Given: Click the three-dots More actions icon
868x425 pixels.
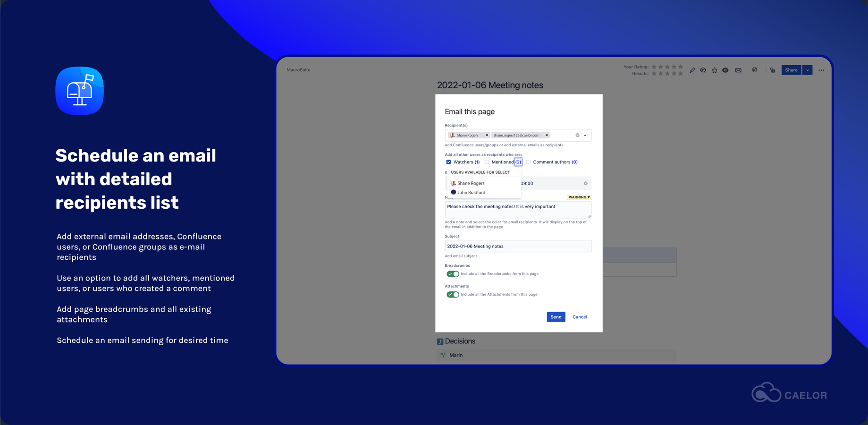Looking at the screenshot, I should click(821, 70).
